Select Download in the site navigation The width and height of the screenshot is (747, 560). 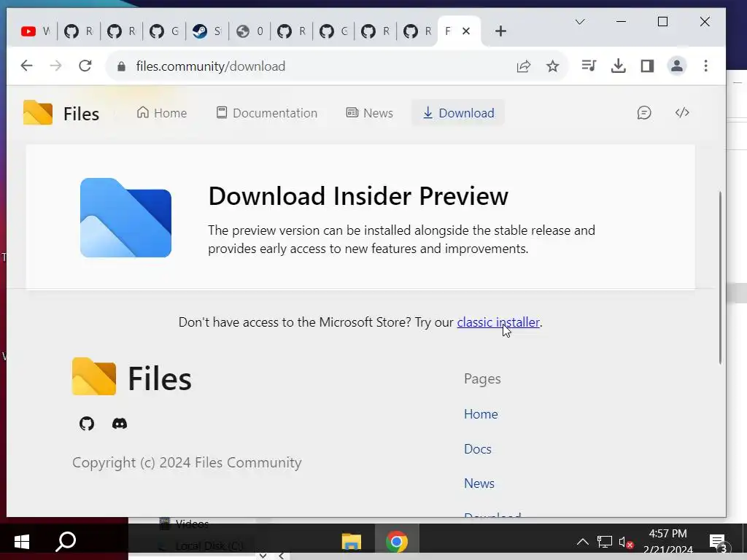click(x=458, y=113)
